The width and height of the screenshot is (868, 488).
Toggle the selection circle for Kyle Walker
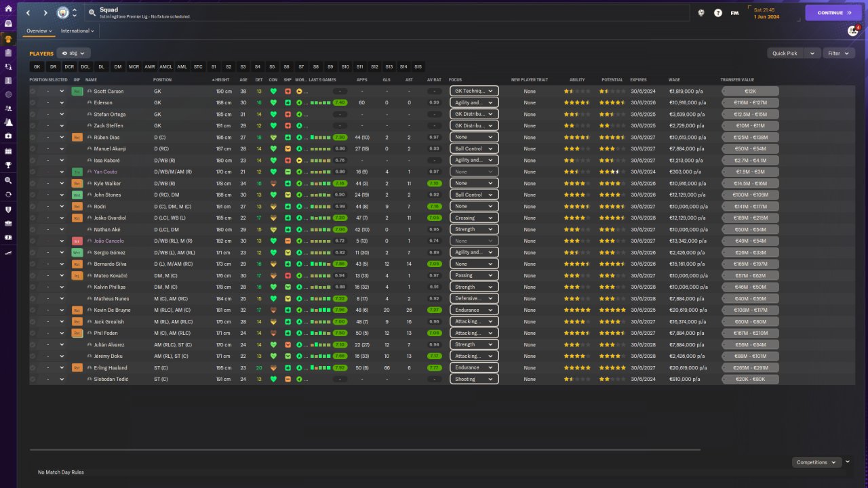coord(33,183)
